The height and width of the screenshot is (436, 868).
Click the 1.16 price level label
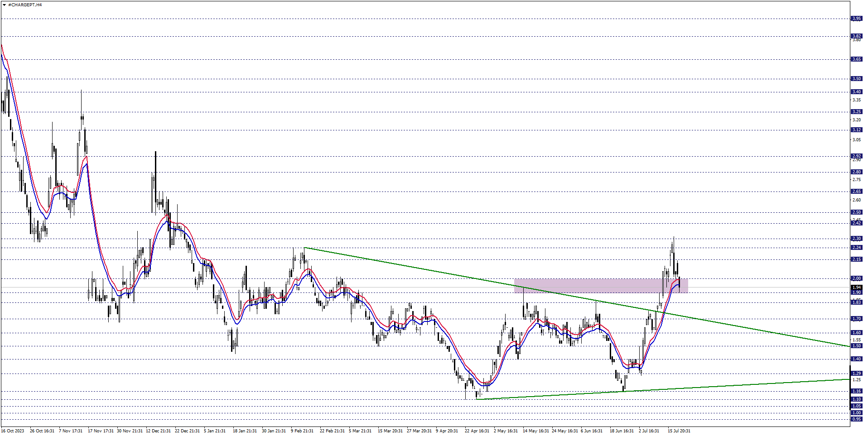pos(856,391)
